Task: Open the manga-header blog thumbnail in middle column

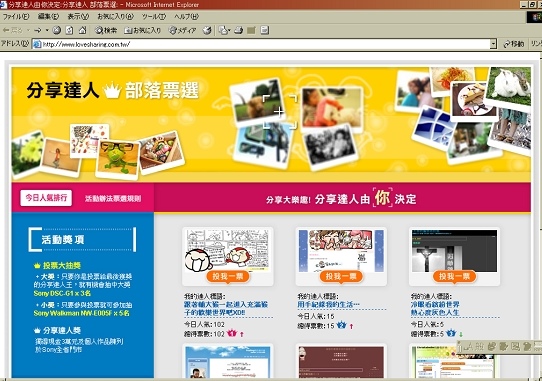Action: click(341, 251)
